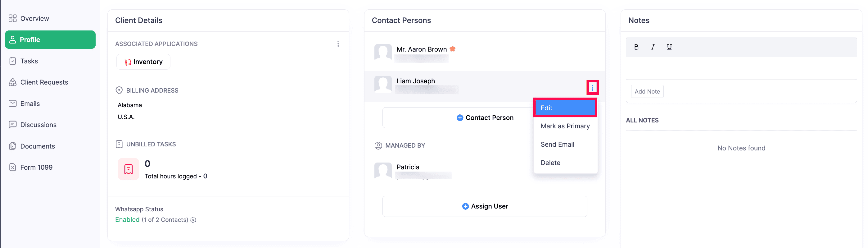Open WhatsApp status settings gear

click(x=193, y=220)
